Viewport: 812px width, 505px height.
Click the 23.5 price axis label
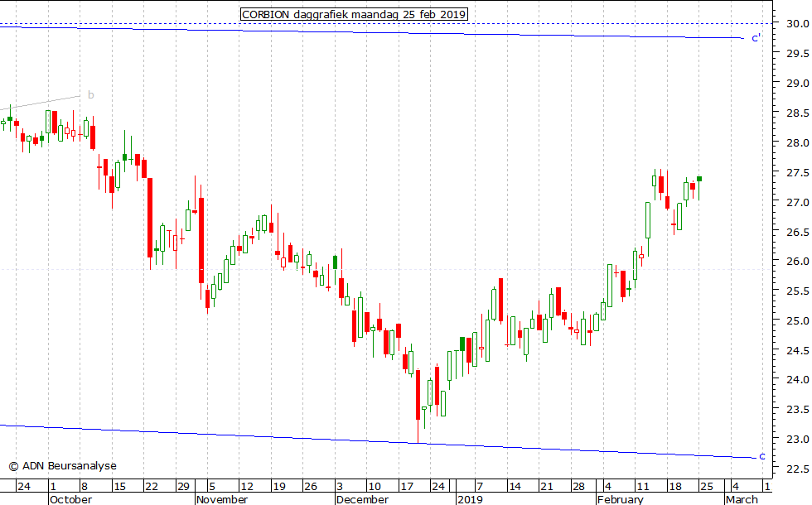[x=797, y=410]
